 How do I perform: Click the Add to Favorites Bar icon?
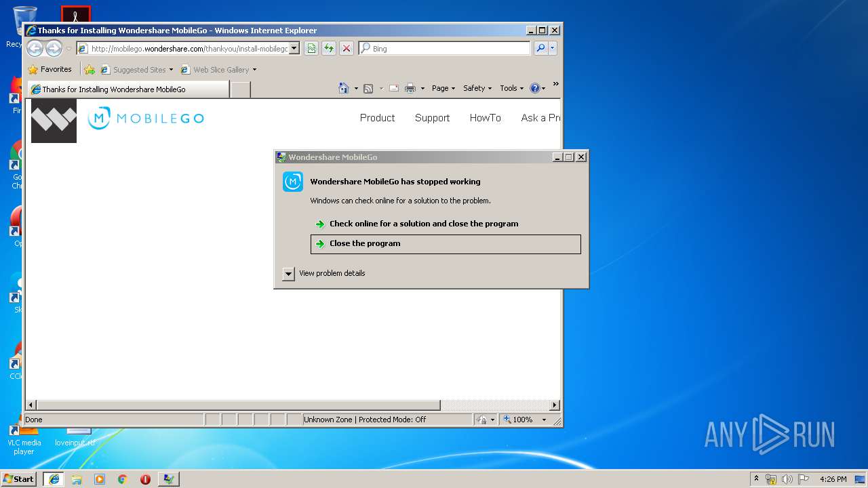tap(90, 69)
